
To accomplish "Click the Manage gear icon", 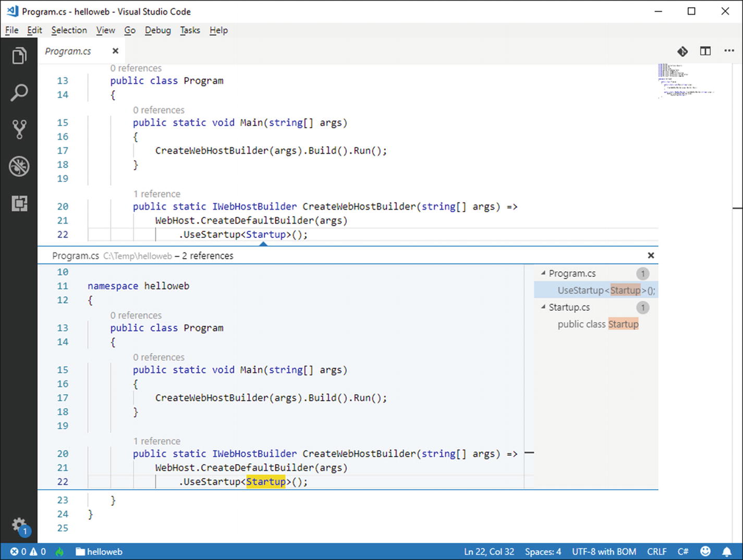I will coord(19,524).
